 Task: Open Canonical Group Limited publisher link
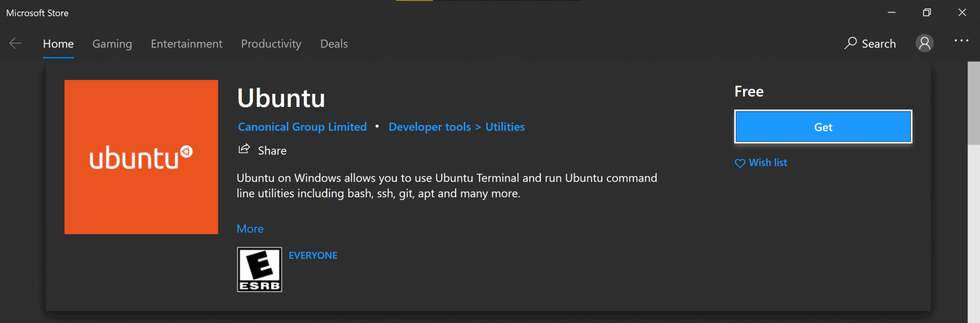coord(302,127)
